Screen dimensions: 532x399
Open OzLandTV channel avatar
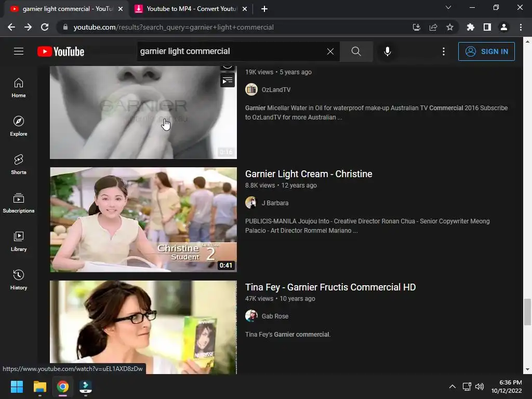251,89
